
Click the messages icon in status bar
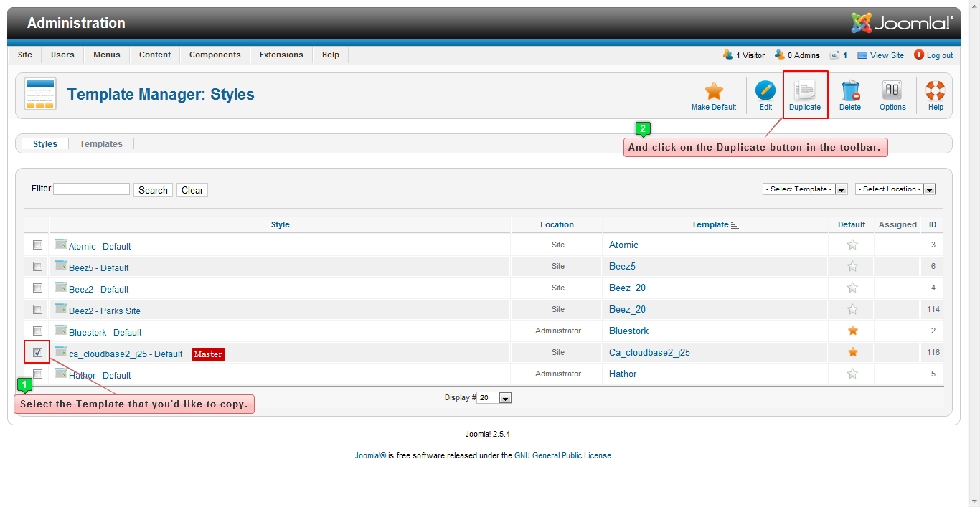tap(834, 55)
